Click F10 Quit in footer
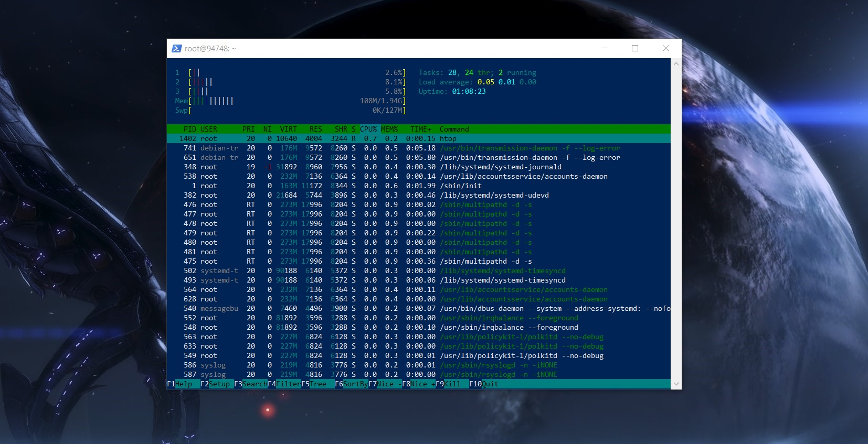Viewport: 868px width, 444px height. click(484, 384)
